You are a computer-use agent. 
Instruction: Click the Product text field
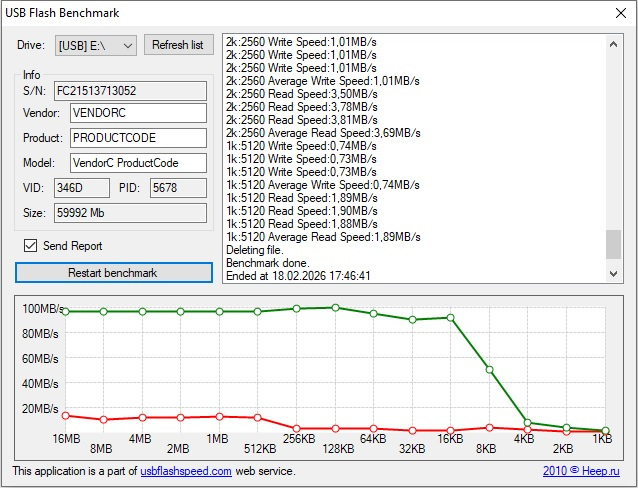[138, 138]
